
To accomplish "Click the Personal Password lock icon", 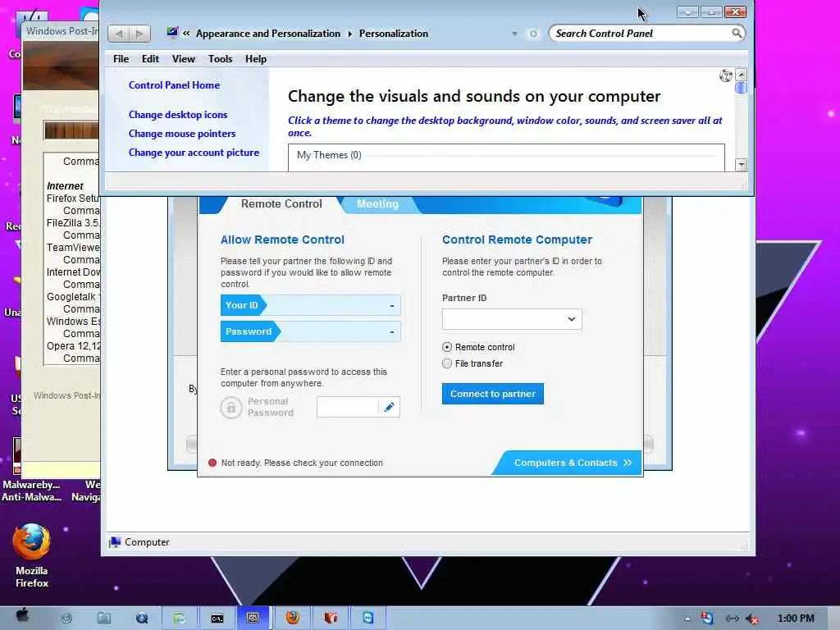I will point(231,408).
